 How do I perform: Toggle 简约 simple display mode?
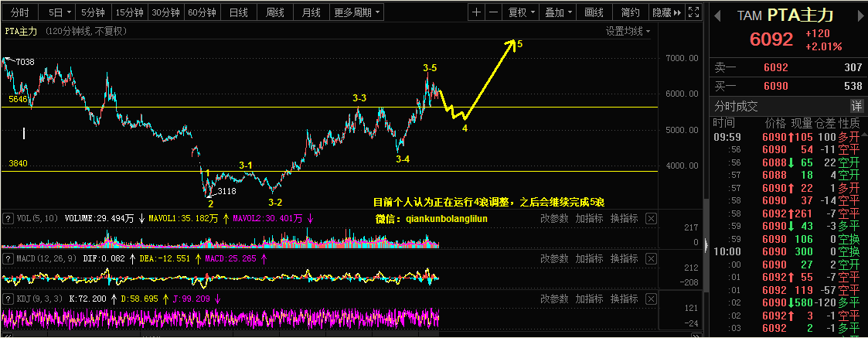[631, 12]
